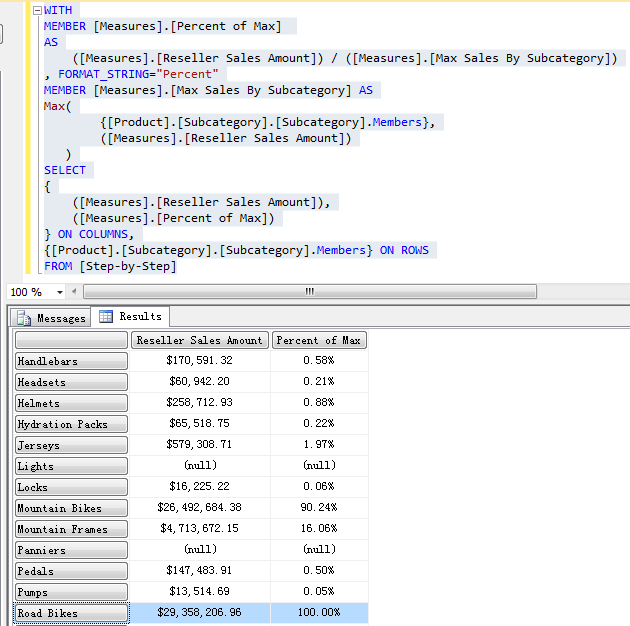Click the cell $579,308.71
The image size is (630, 626).
[200, 444]
